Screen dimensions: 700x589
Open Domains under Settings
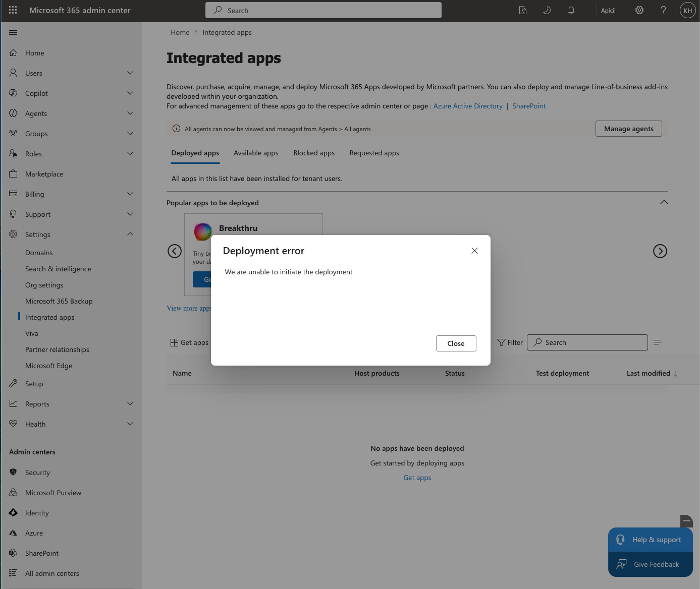coord(39,253)
